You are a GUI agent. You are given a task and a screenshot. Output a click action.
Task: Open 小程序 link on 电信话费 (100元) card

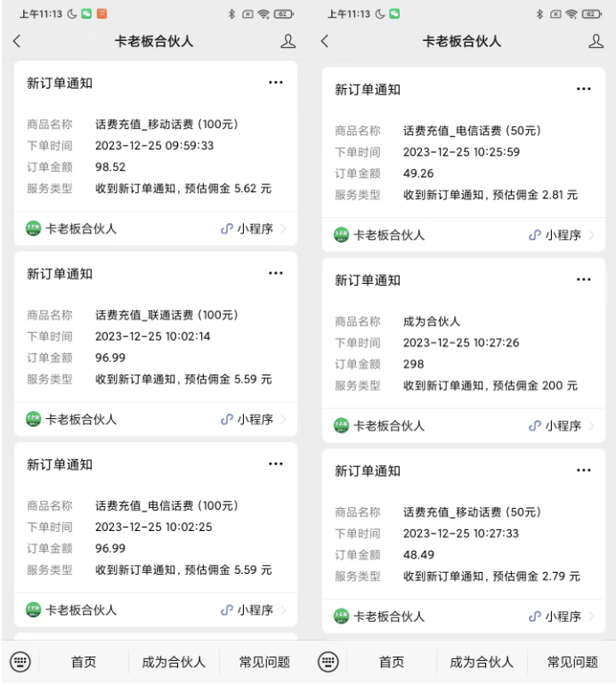pos(247,610)
